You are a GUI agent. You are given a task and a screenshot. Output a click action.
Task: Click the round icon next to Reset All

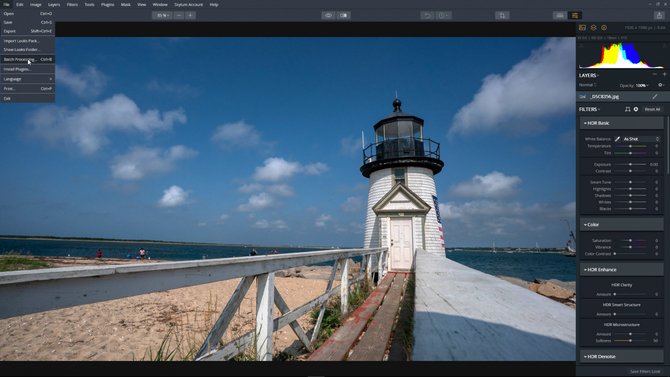pos(636,109)
